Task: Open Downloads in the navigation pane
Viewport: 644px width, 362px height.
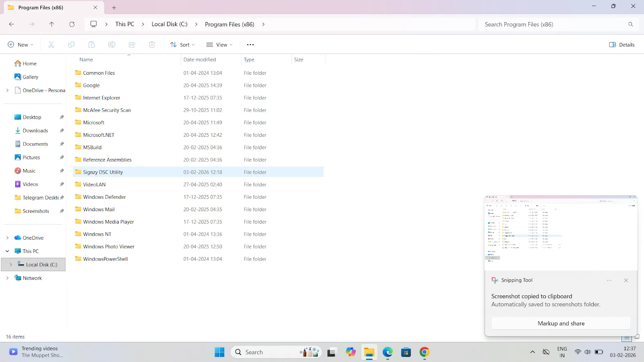Action: [35, 131]
